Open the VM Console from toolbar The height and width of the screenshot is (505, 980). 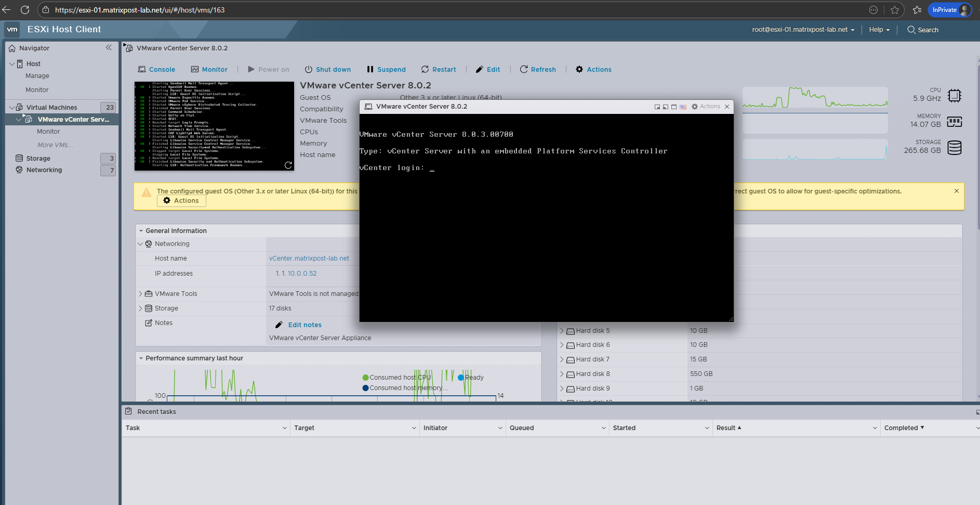point(156,69)
